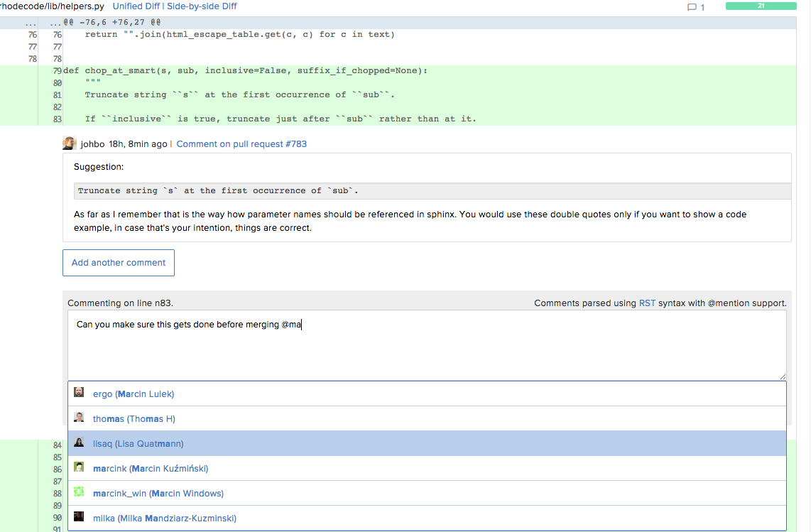Choose milka (Milka Mandziarz-Kuzminski) from the list
Image resolution: width=811 pixels, height=532 pixels.
point(164,518)
